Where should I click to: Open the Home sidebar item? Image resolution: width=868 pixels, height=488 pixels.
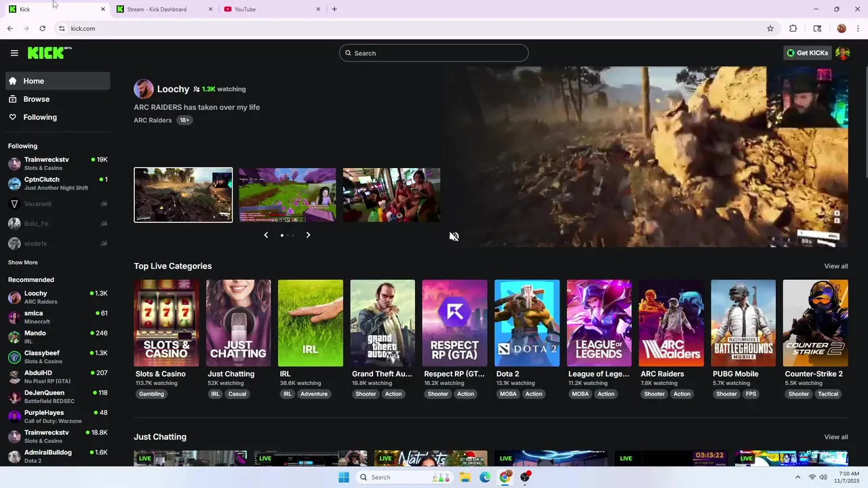point(58,81)
